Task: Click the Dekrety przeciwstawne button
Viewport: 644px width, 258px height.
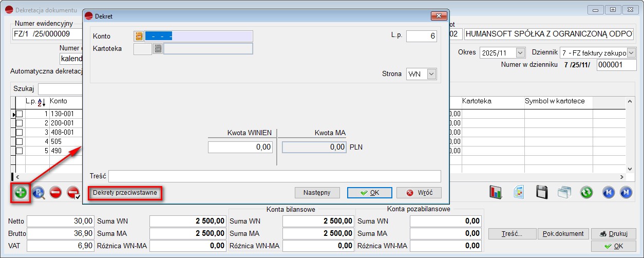Action: (x=125, y=193)
